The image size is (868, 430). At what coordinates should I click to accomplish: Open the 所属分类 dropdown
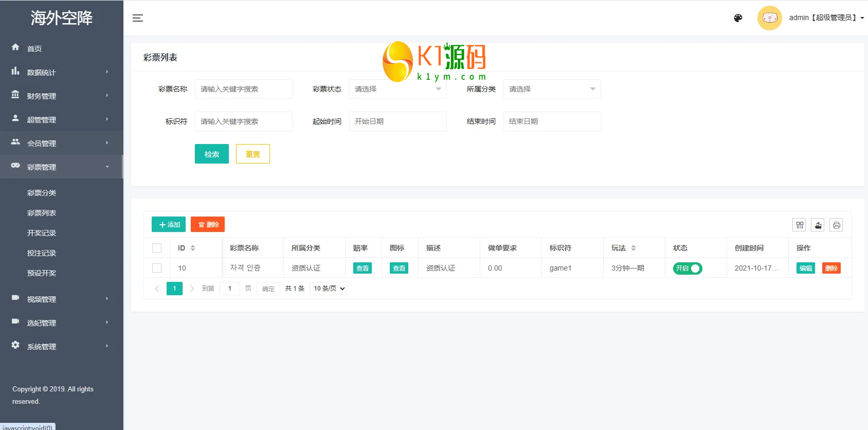pos(552,89)
